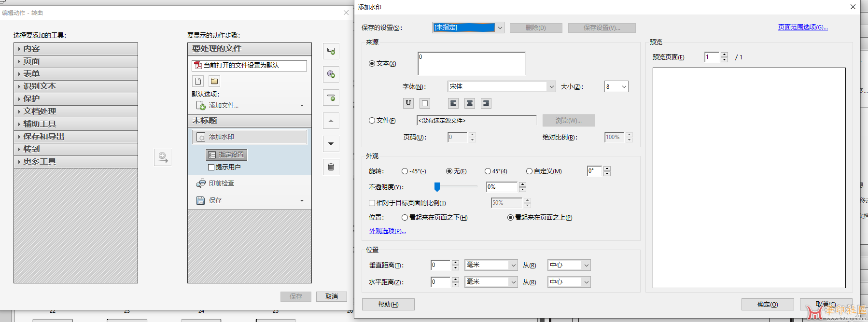Click the folder icon under files to process
868x322 pixels.
[214, 81]
